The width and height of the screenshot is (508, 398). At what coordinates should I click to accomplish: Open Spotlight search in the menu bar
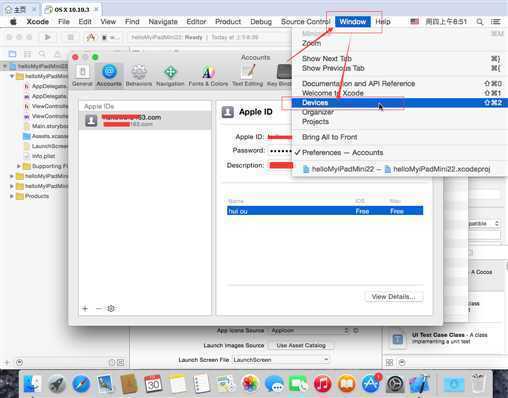tap(479, 22)
